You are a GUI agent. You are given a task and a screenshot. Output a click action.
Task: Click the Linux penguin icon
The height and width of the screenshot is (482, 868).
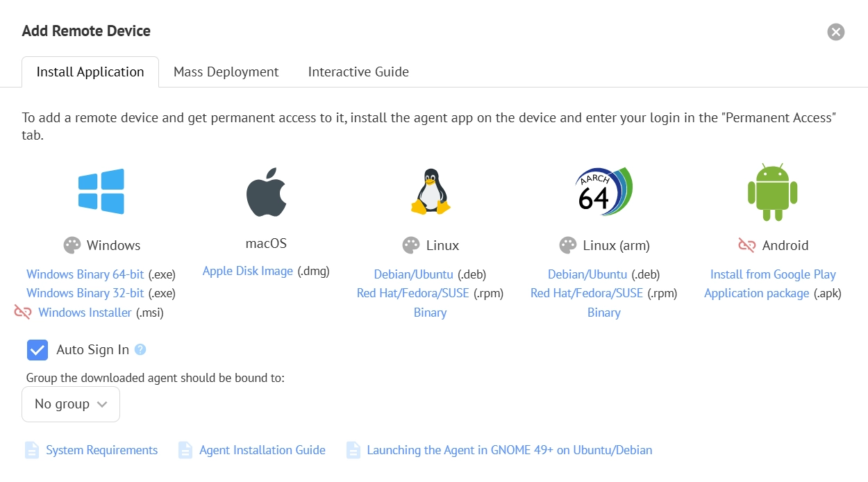431,191
